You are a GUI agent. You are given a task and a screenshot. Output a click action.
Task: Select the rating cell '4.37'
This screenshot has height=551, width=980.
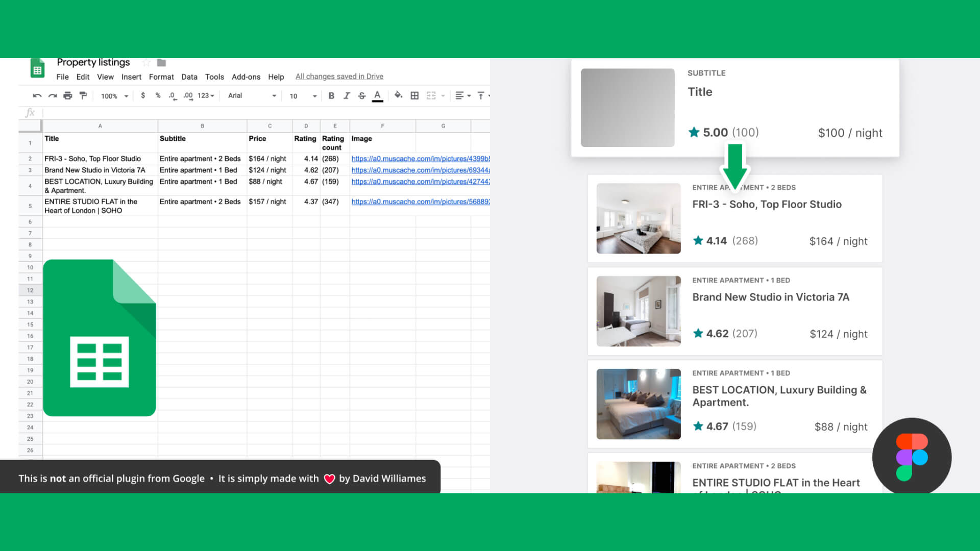306,206
